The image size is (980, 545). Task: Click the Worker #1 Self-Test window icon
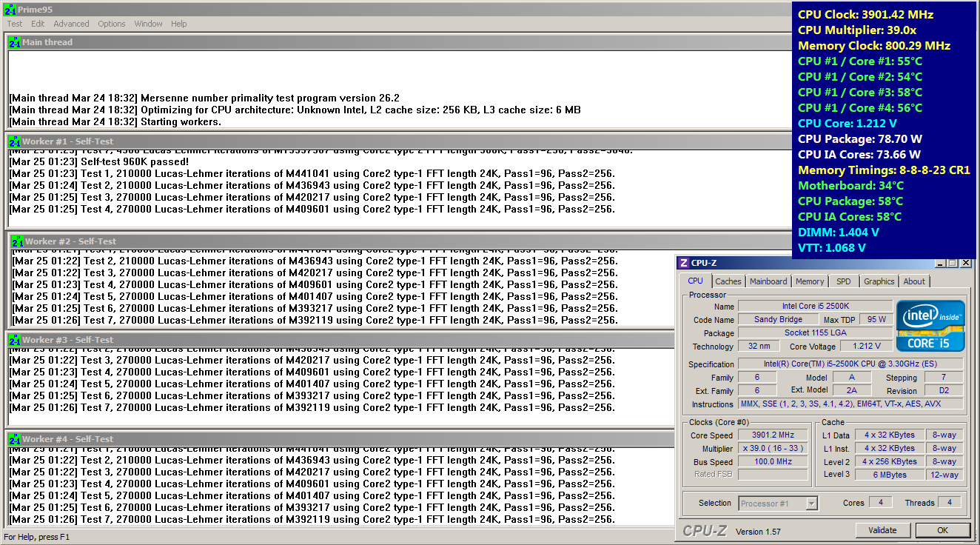[x=14, y=141]
